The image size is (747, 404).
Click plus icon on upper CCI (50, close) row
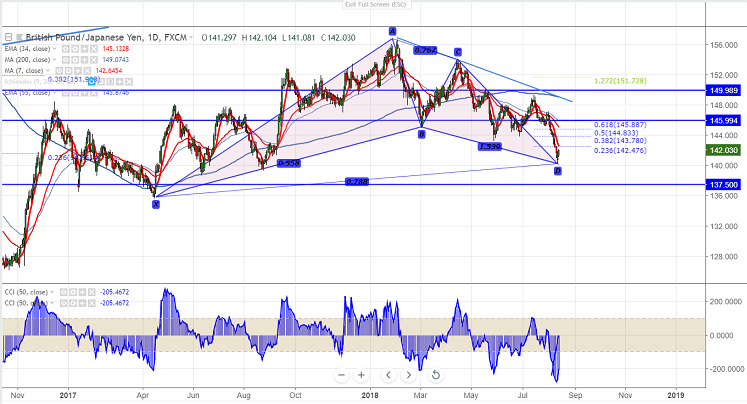[82, 292]
